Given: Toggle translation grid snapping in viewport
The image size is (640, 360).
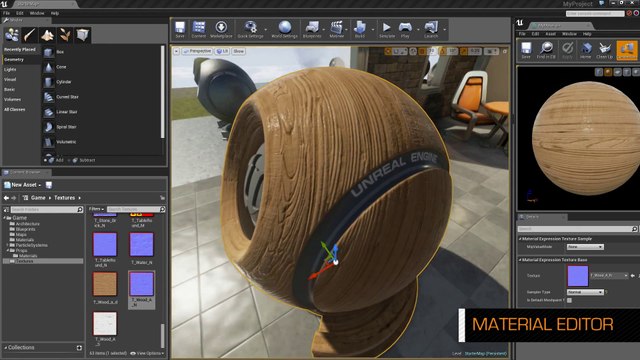Looking at the screenshot, I should (x=422, y=51).
